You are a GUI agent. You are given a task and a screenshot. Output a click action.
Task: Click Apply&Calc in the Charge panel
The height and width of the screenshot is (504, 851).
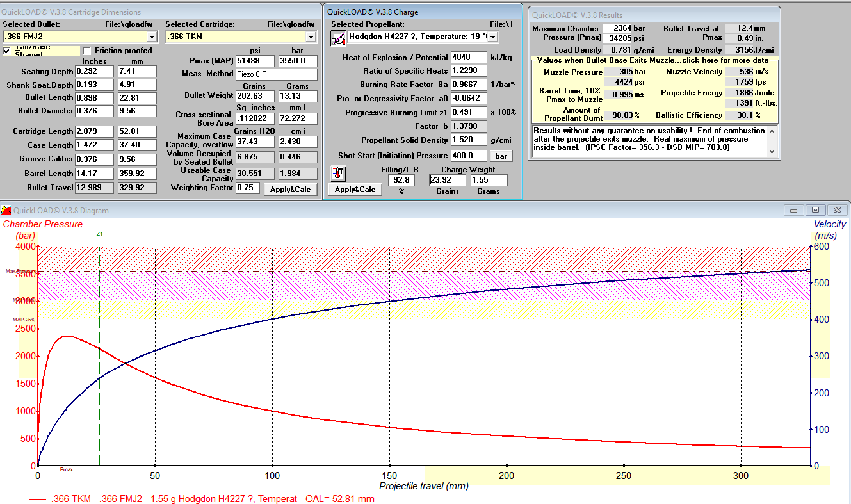tap(355, 190)
